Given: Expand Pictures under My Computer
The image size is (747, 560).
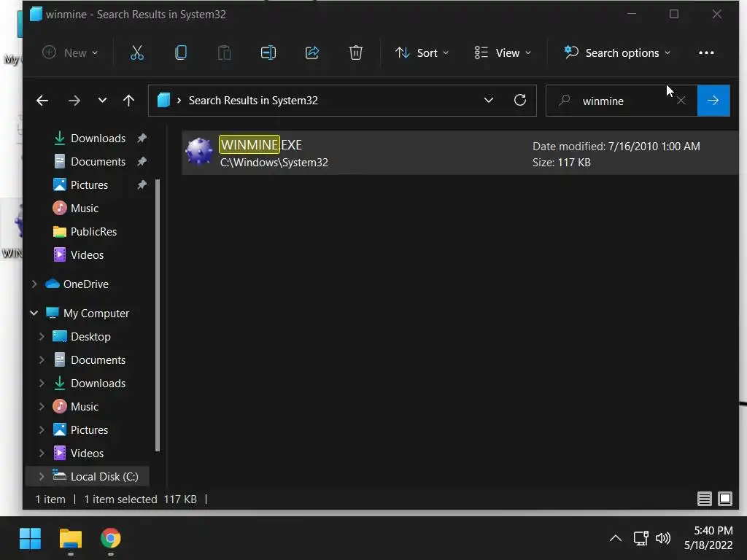Looking at the screenshot, I should pos(42,430).
